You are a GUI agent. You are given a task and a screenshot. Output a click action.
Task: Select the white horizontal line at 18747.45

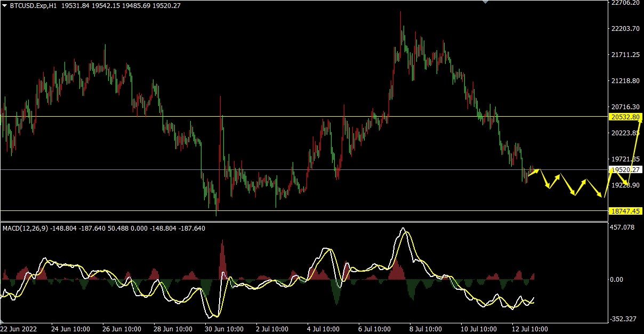tap(304, 210)
